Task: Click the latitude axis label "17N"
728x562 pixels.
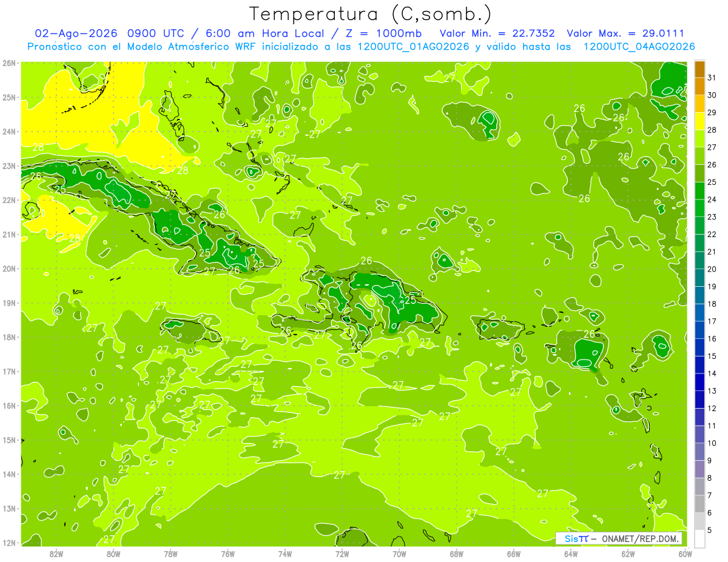Action: pyautogui.click(x=9, y=372)
